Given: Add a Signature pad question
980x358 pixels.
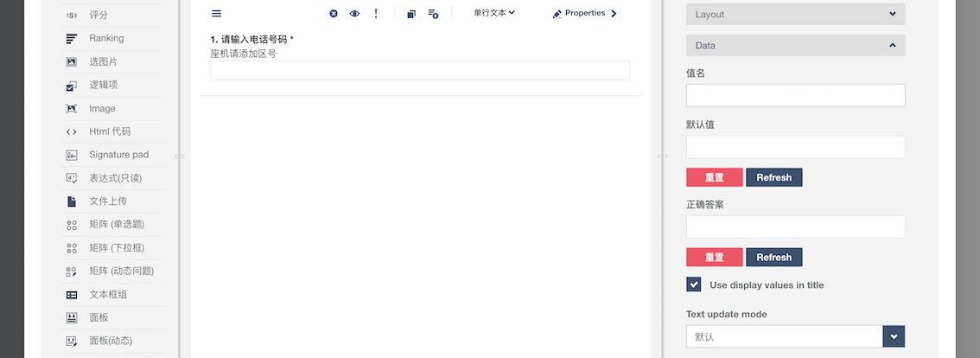Looking at the screenshot, I should [x=114, y=155].
